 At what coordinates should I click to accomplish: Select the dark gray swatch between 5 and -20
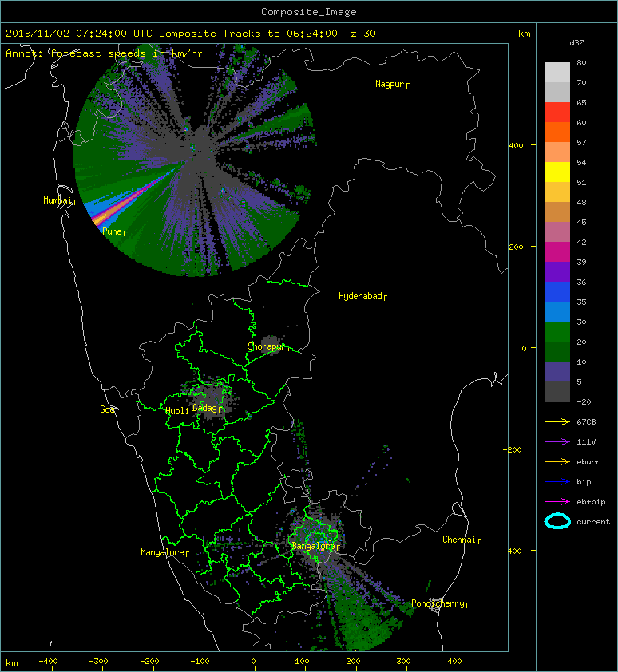point(557,392)
